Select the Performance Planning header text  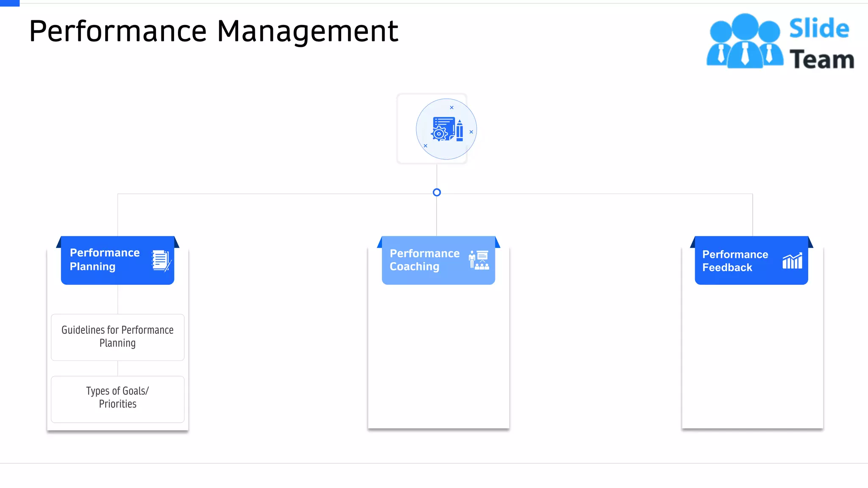point(105,260)
